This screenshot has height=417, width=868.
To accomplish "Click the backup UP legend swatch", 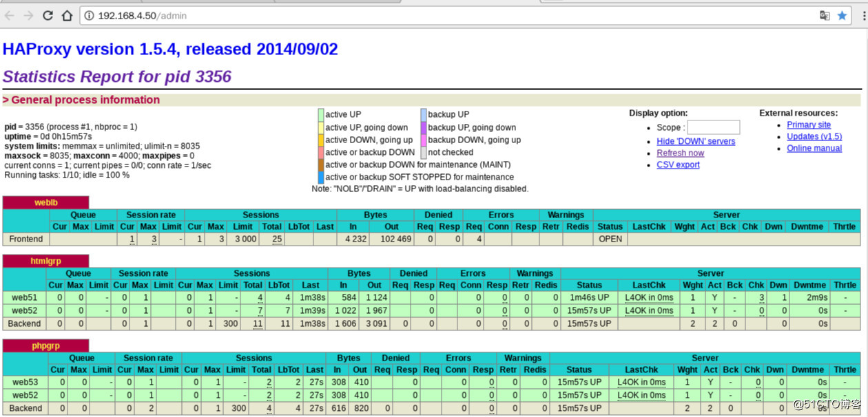I will click(424, 114).
